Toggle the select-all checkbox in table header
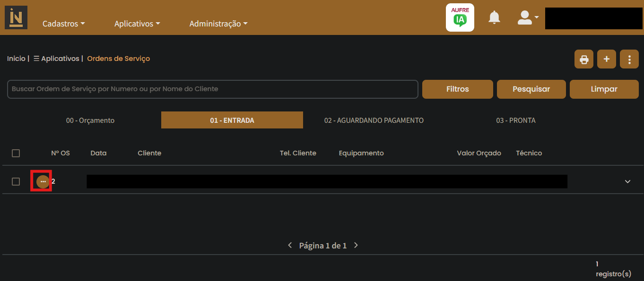This screenshot has width=644, height=281. click(x=16, y=153)
